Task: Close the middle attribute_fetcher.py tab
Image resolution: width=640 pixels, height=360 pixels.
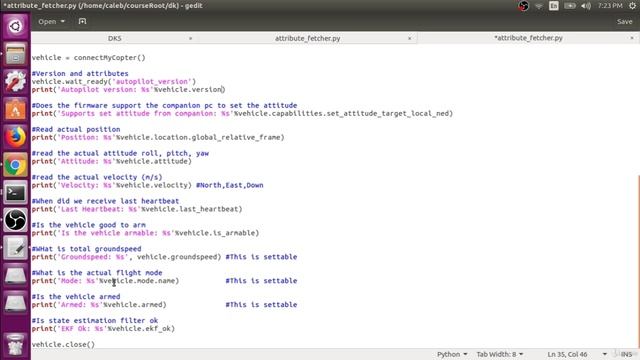Action: [x=409, y=38]
